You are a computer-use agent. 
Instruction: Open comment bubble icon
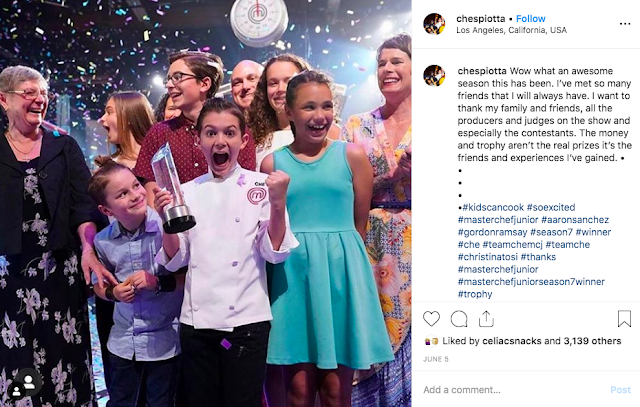[459, 319]
